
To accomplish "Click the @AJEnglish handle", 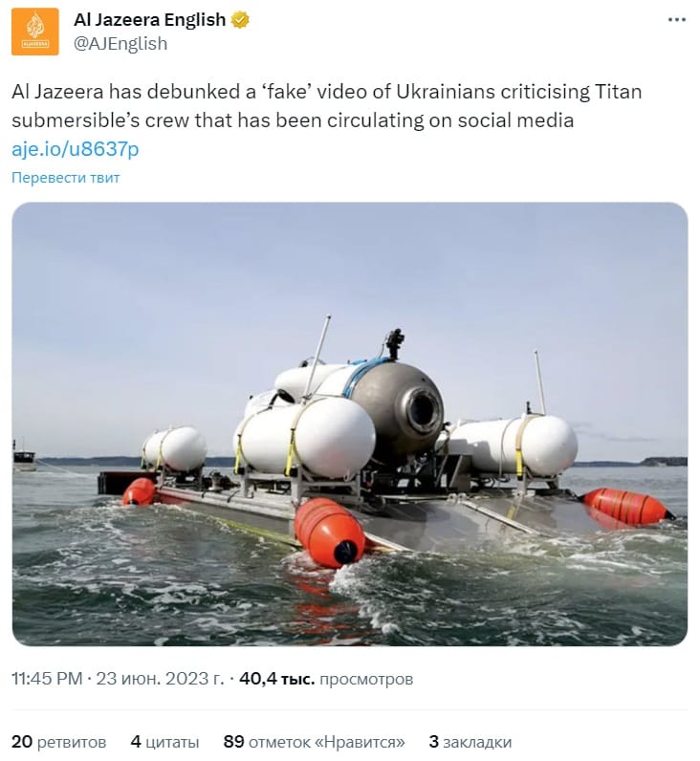I will click(x=120, y=44).
